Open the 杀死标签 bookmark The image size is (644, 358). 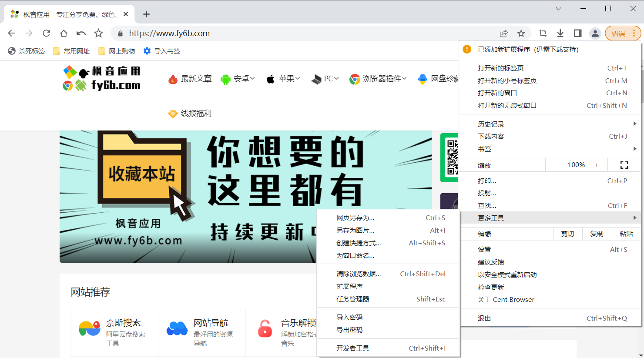(x=27, y=51)
